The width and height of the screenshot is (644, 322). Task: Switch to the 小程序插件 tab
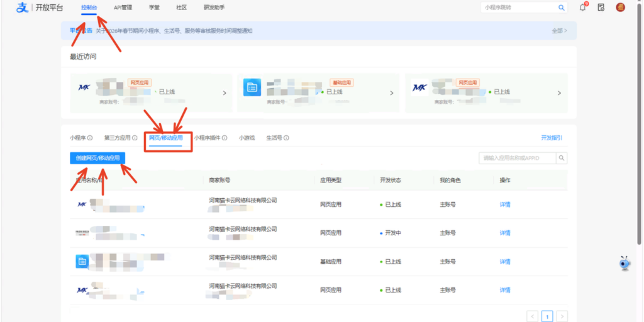208,138
